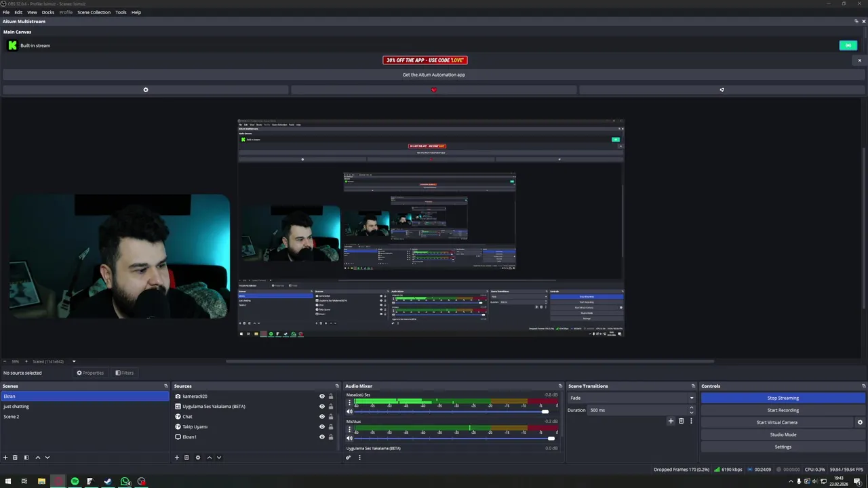Hide the kamerac920 source
The width and height of the screenshot is (868, 488).
322,396
